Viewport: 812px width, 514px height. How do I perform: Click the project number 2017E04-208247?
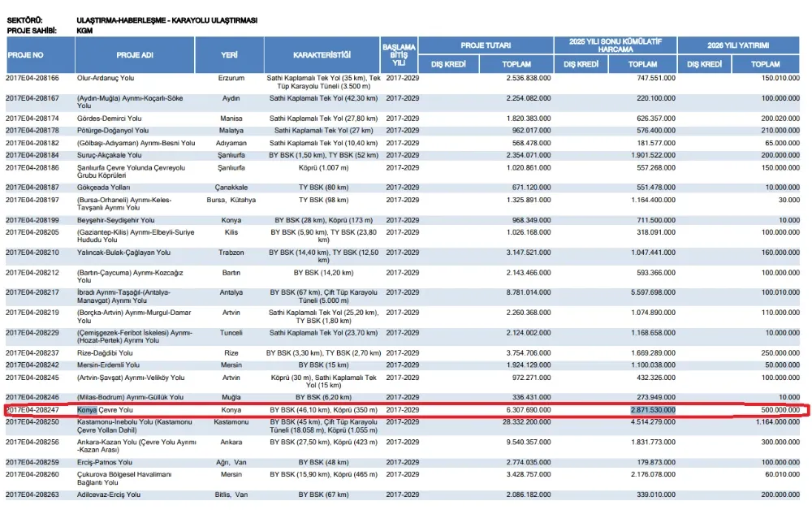[x=32, y=410]
